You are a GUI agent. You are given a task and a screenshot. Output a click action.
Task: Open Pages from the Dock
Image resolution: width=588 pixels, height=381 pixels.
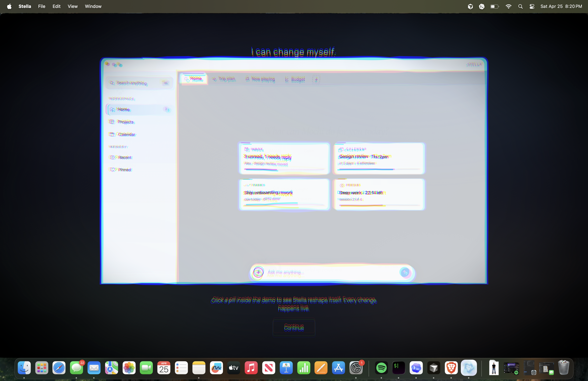tap(321, 368)
